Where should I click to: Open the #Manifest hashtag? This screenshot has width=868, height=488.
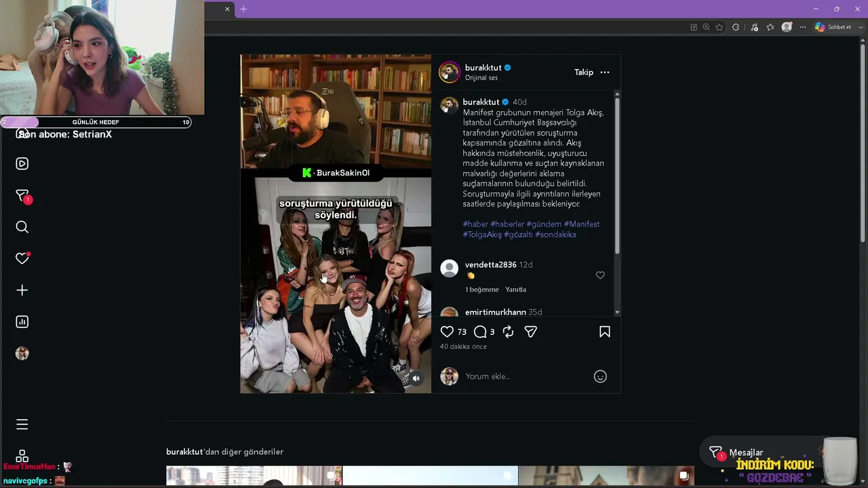tap(582, 224)
